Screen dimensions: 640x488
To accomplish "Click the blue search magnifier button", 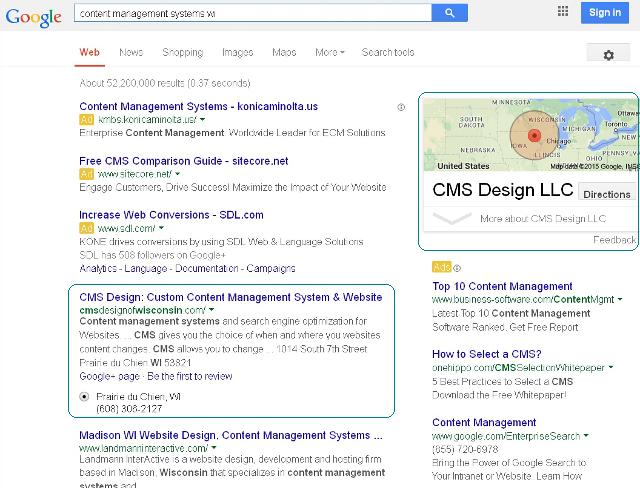I will 449,13.
